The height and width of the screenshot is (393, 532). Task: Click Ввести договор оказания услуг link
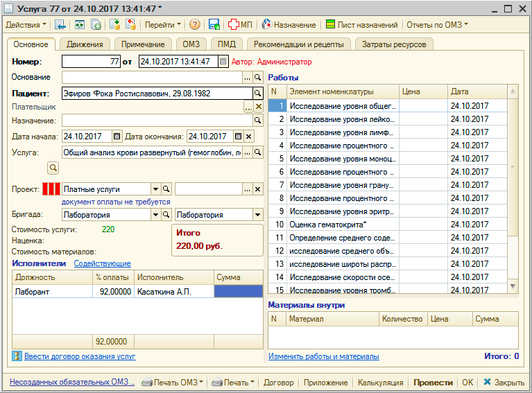(x=80, y=356)
